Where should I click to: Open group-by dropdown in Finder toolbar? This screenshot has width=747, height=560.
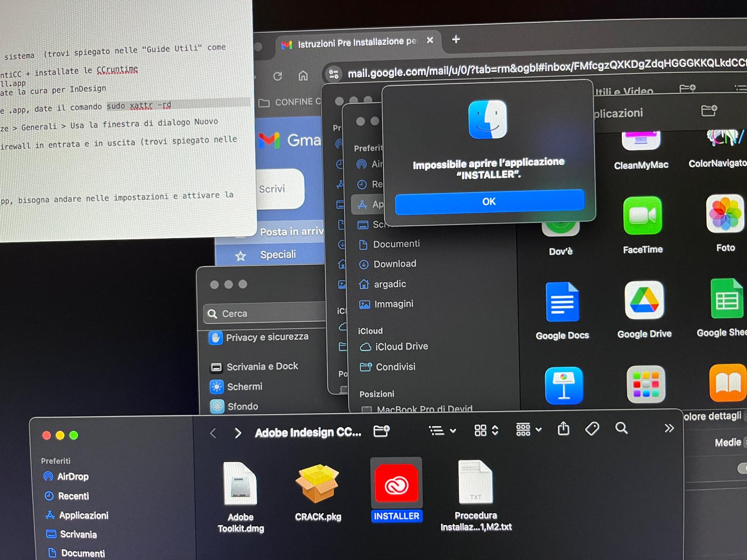[x=528, y=429]
